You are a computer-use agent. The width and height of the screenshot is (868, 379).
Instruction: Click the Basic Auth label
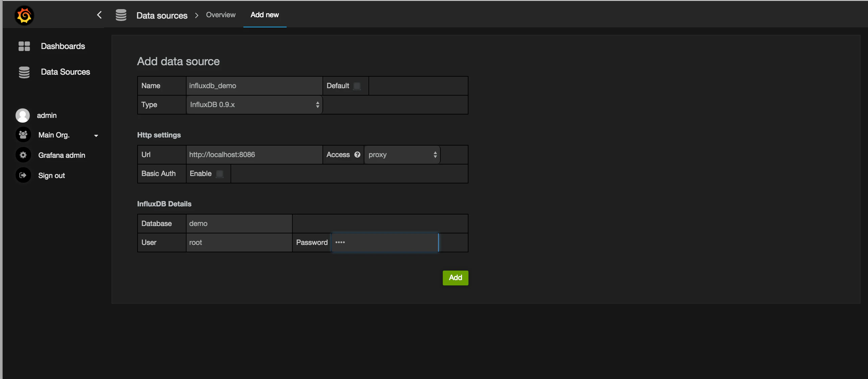click(159, 174)
